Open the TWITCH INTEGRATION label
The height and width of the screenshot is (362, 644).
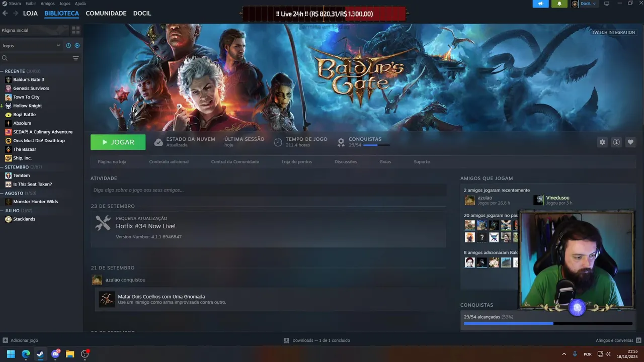pos(613,32)
